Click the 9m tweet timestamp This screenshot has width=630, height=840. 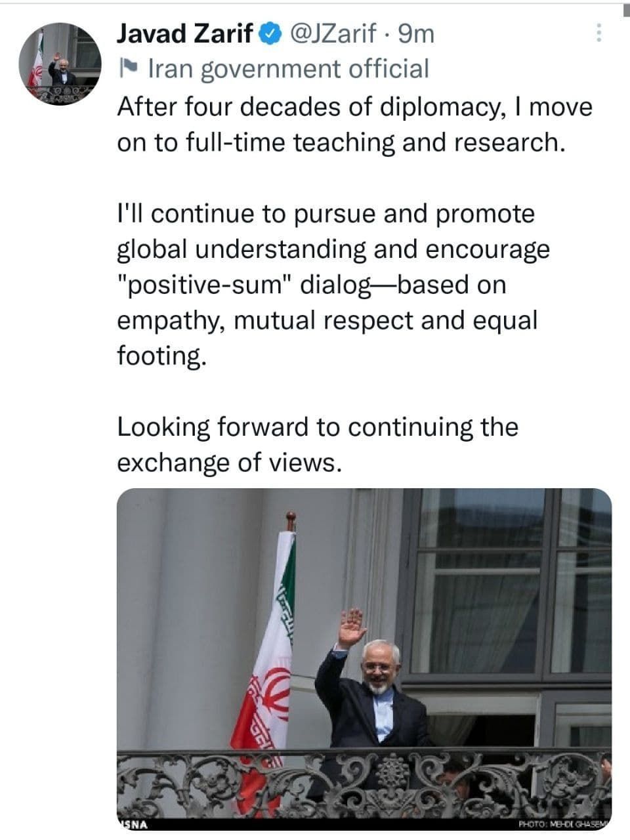[x=417, y=33]
